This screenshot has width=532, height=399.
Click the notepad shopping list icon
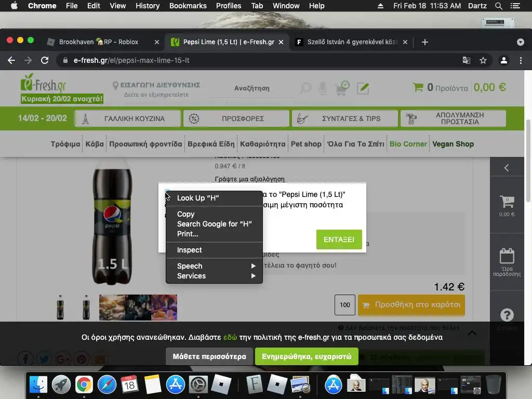(x=363, y=88)
